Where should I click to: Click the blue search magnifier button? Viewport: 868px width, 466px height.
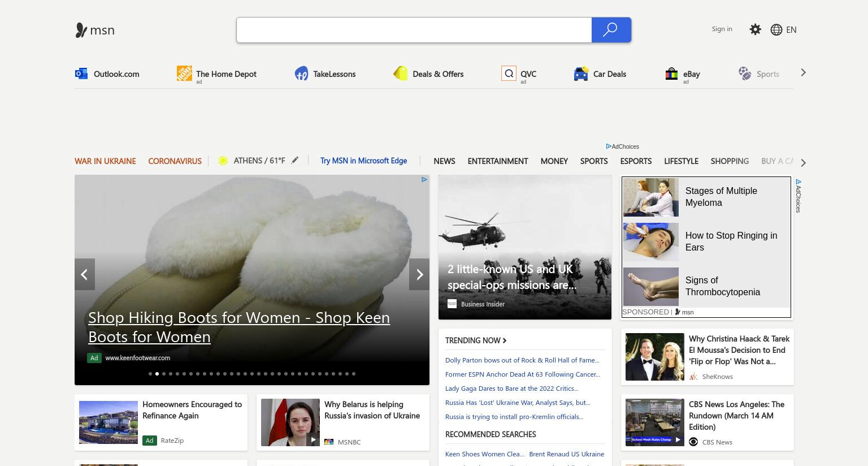(x=611, y=30)
